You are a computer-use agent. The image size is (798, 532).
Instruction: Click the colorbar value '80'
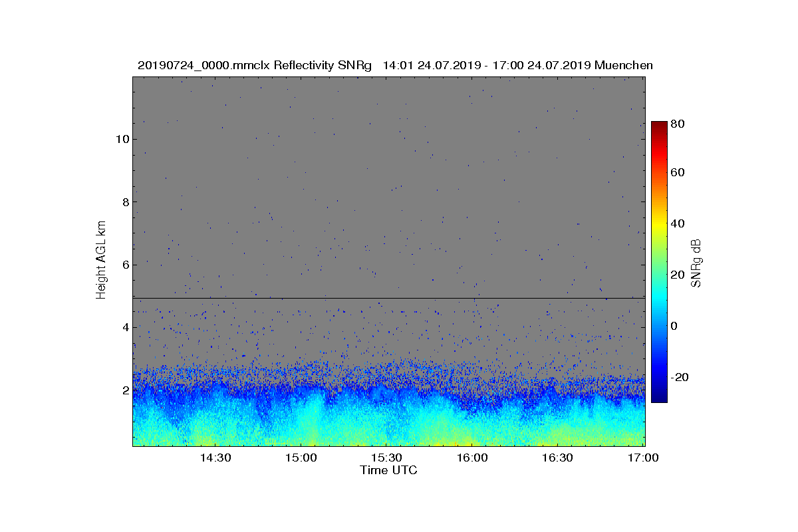click(678, 123)
